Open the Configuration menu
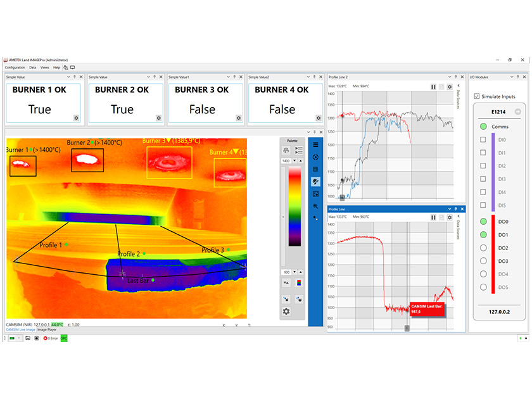The height and width of the screenshot is (399, 532). click(x=16, y=67)
